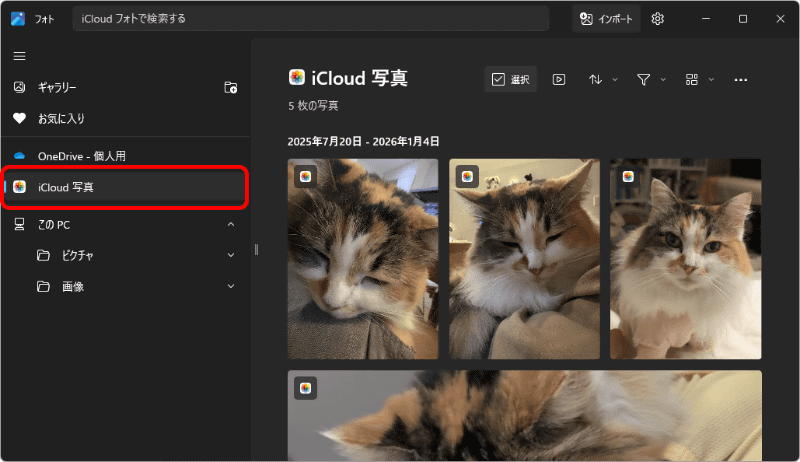Viewport: 800px width, 462px height.
Task: Open the filter dropdown chevron
Action: point(663,80)
